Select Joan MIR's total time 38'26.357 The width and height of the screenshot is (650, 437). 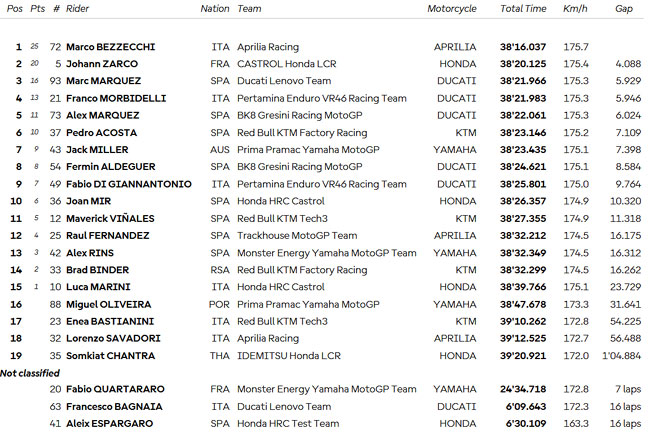point(523,201)
